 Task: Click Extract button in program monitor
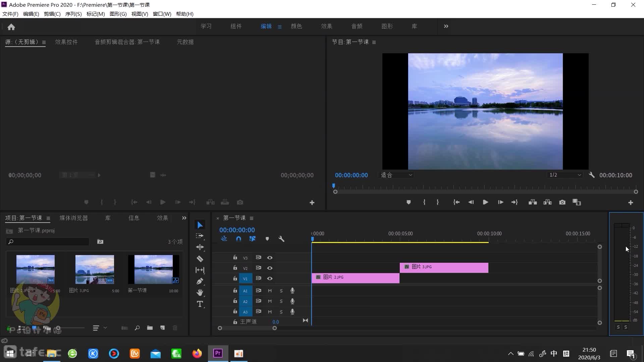[x=547, y=202]
